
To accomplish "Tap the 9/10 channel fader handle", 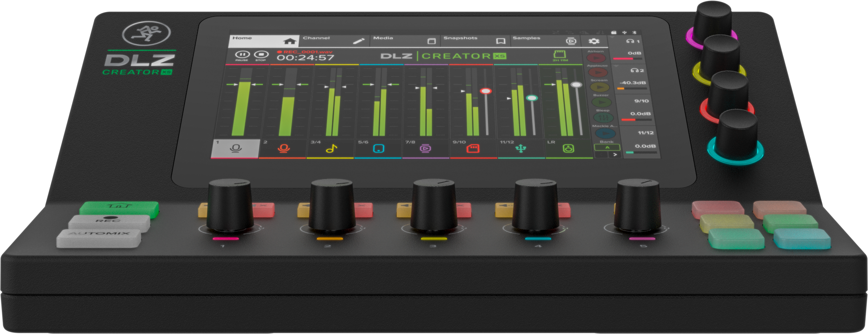I will click(x=486, y=91).
